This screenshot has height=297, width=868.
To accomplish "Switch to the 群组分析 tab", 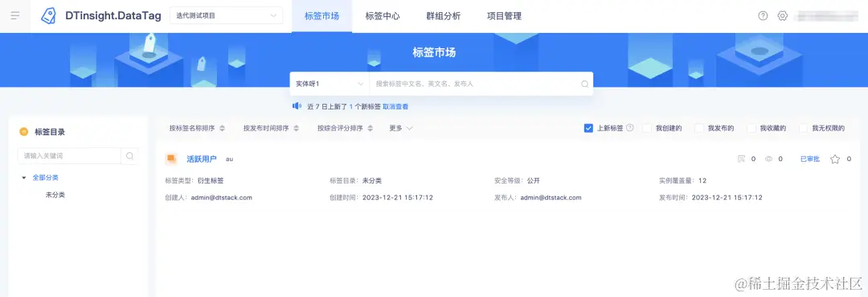I will coord(444,16).
